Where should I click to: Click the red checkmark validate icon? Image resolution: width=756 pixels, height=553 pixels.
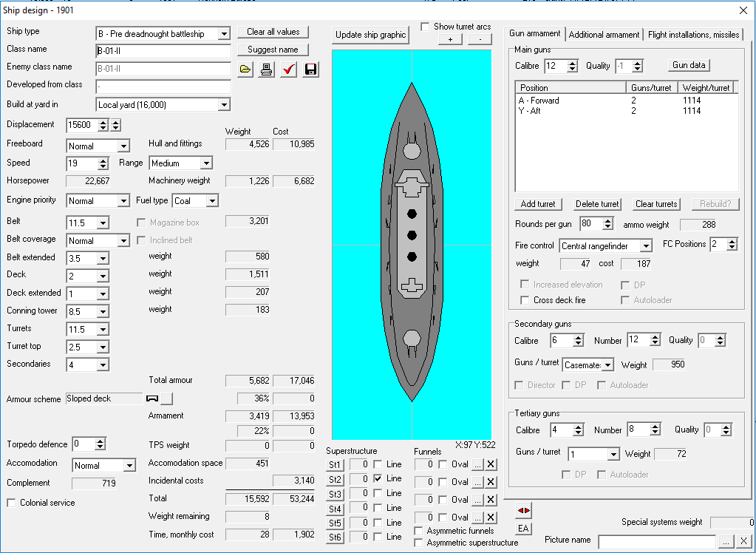289,69
